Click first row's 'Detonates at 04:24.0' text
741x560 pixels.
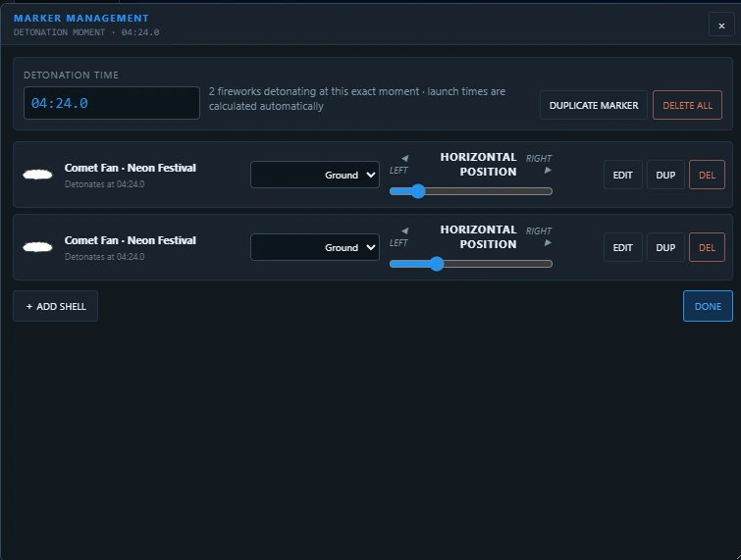pyautogui.click(x=104, y=184)
